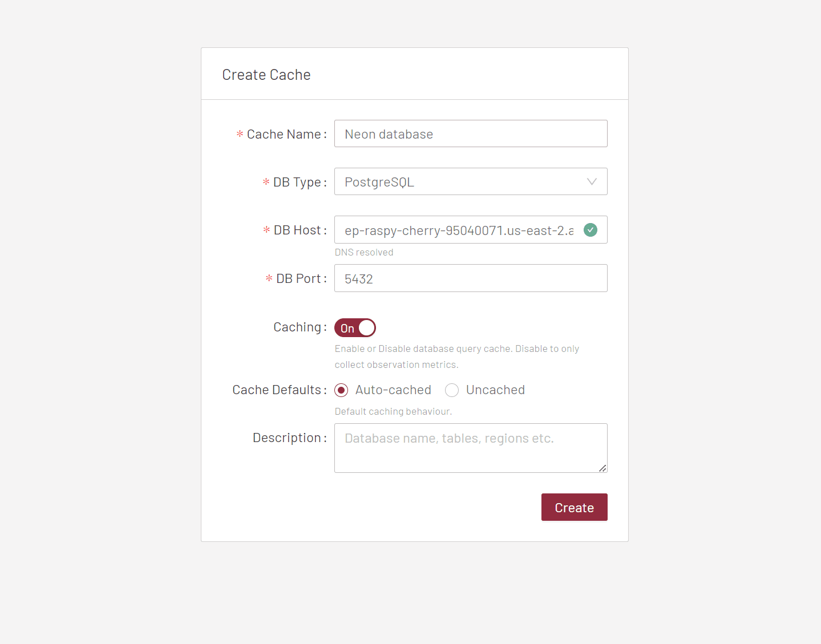Expand database type options to change PostgreSQL
The image size is (821, 644).
tap(470, 181)
